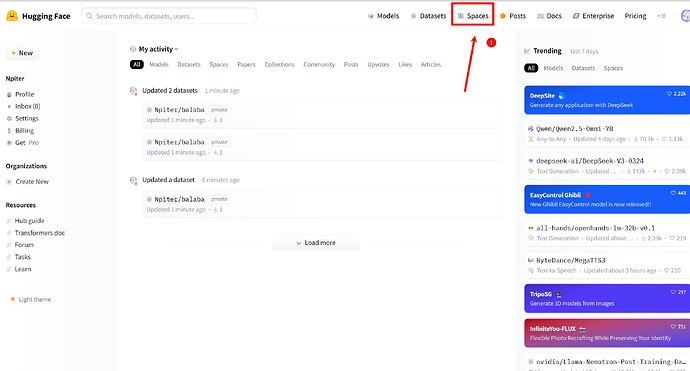
Task: Select the Datasets activity filter tab
Action: [189, 64]
